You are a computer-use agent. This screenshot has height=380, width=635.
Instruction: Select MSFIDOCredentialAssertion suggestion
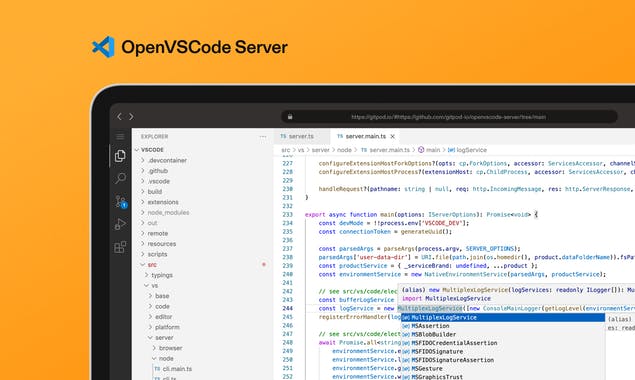503,343
